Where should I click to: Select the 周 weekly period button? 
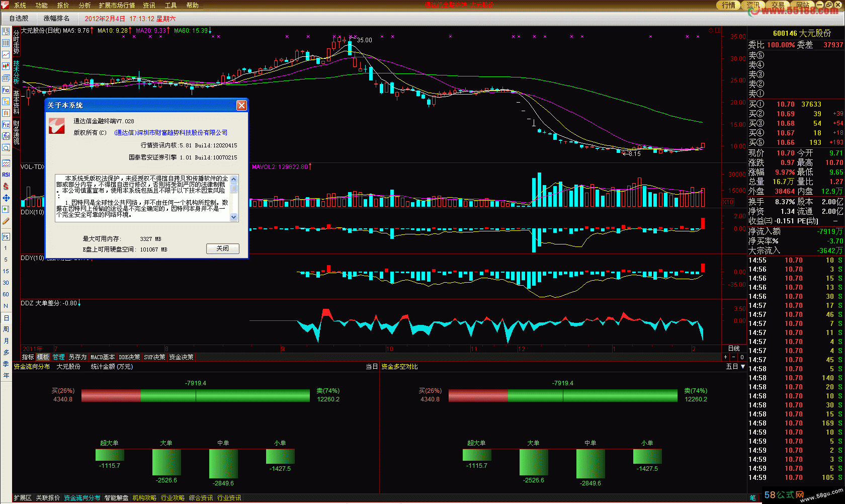(x=6, y=329)
